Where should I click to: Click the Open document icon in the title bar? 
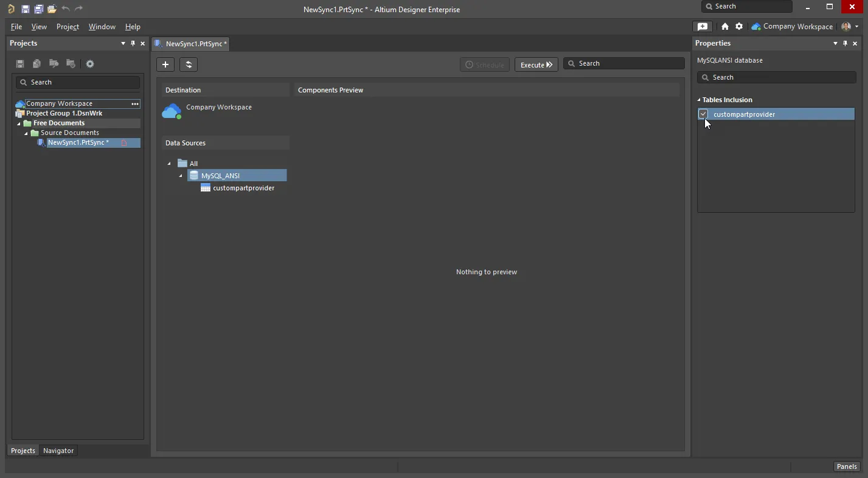(52, 9)
